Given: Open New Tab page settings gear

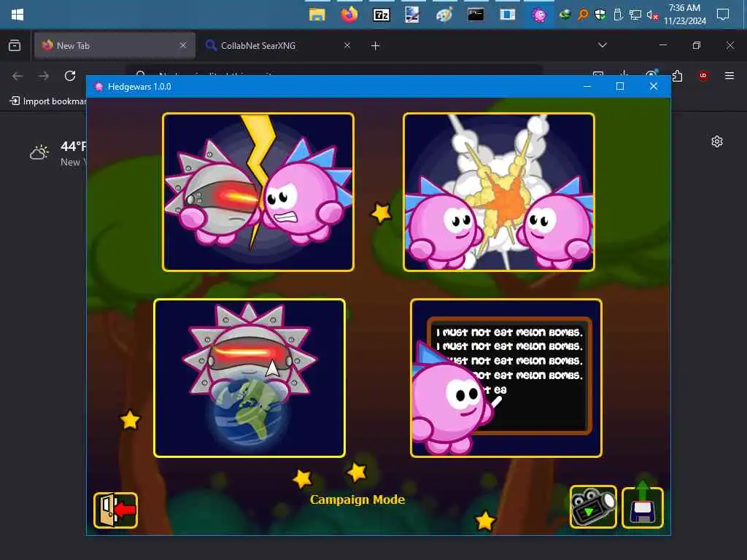Looking at the screenshot, I should (x=717, y=141).
